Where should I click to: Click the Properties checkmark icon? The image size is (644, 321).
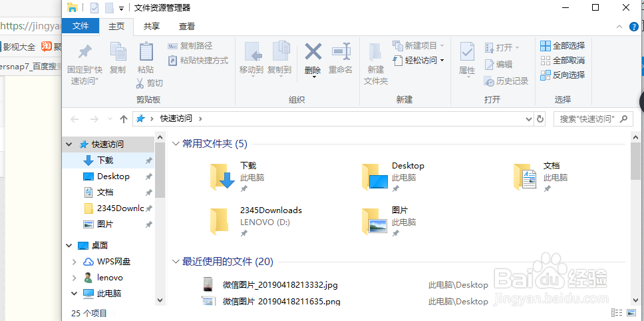467,52
